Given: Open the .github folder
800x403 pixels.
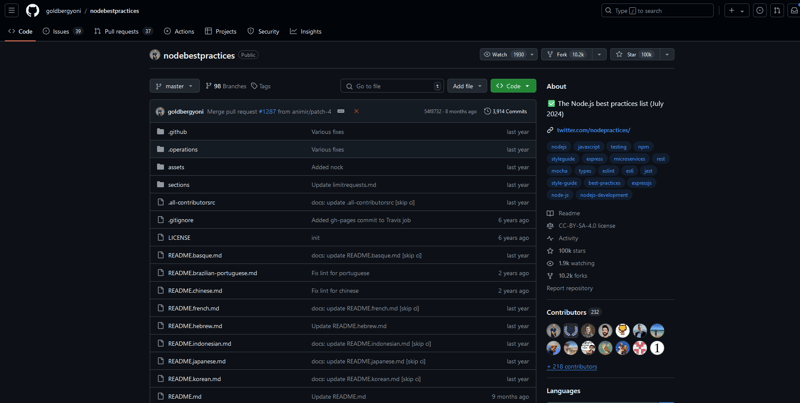Looking at the screenshot, I should click(177, 132).
